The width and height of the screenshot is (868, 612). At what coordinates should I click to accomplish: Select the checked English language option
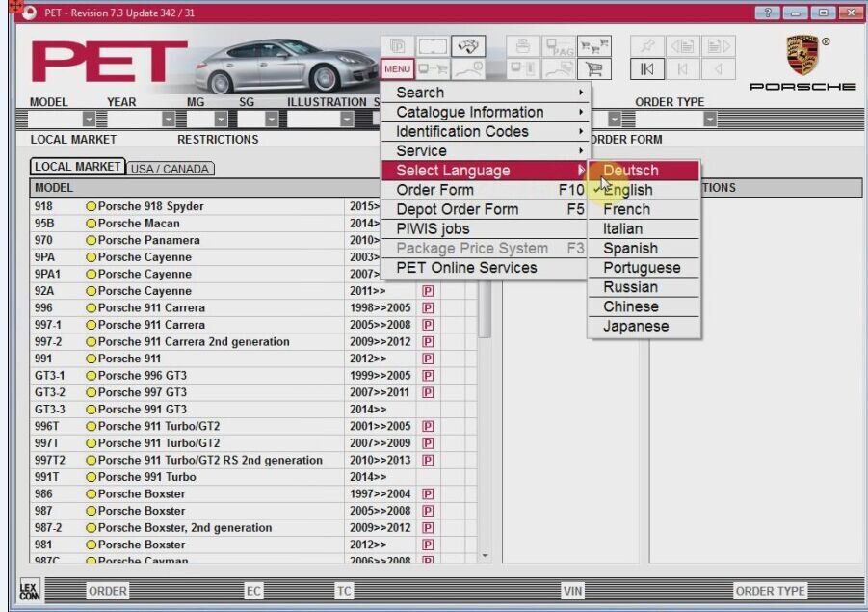[644, 190]
